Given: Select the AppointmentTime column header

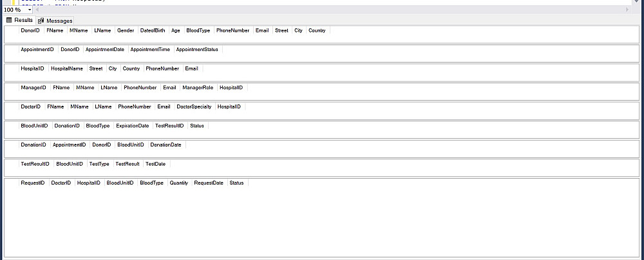Looking at the screenshot, I should point(149,50).
